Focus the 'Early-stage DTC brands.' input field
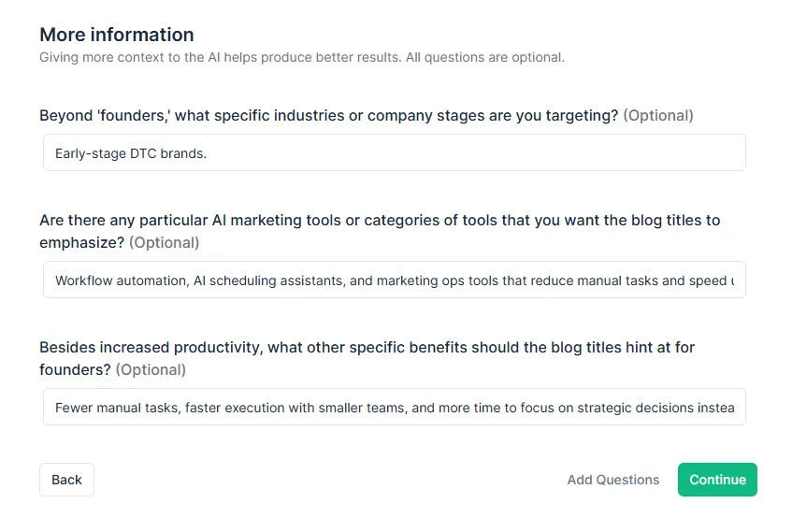792x532 pixels. click(394, 152)
